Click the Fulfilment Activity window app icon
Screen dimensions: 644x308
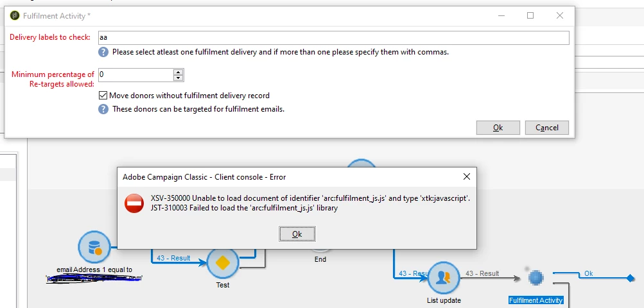(15, 15)
